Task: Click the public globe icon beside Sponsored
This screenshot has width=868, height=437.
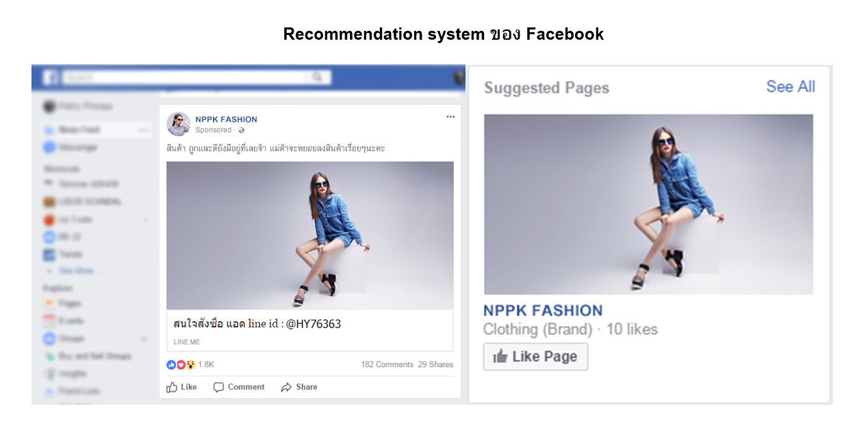Action: click(241, 130)
